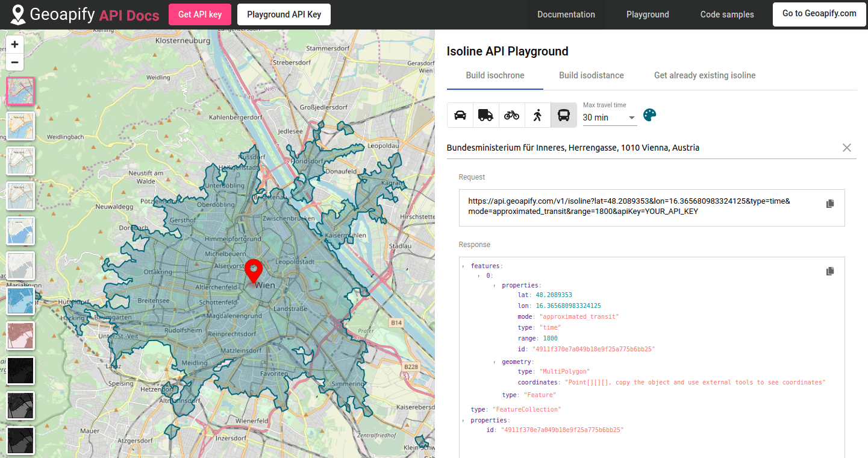The image size is (868, 458).
Task: Switch to the Build isodistance tab
Action: coord(592,75)
